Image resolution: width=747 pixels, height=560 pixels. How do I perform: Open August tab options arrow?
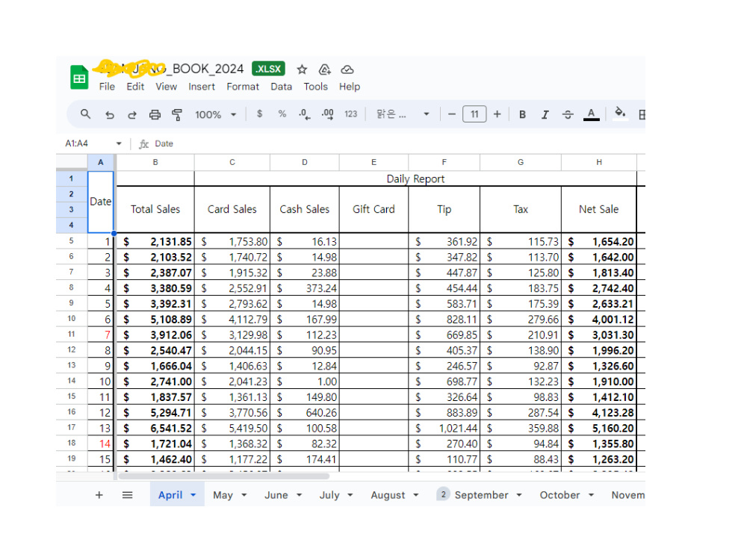coord(416,495)
